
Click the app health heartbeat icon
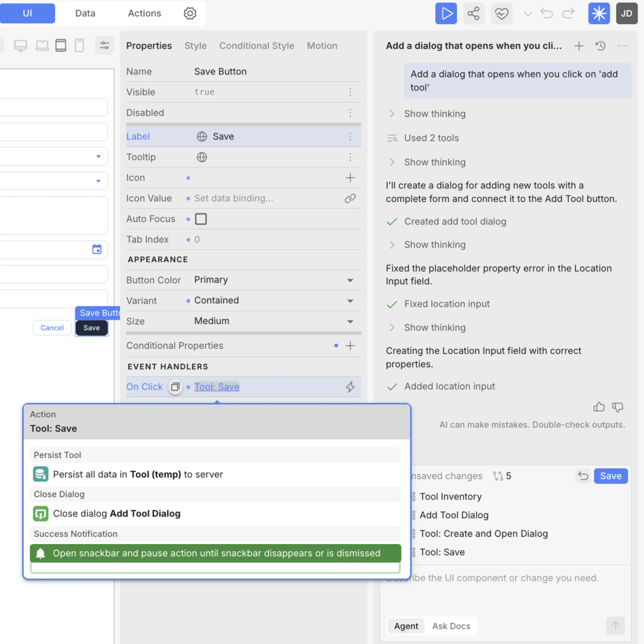coord(501,13)
